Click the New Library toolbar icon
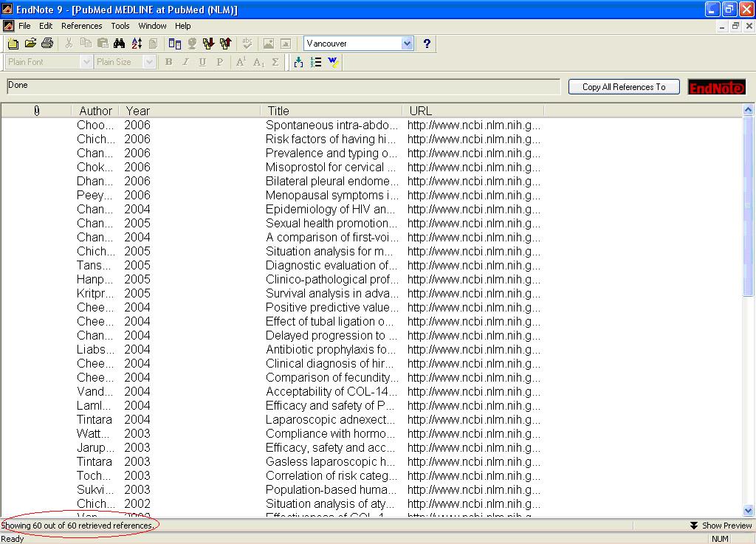 pos(13,44)
